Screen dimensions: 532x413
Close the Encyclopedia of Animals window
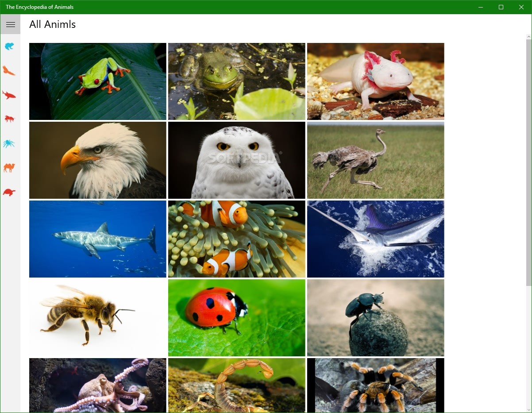pos(521,7)
